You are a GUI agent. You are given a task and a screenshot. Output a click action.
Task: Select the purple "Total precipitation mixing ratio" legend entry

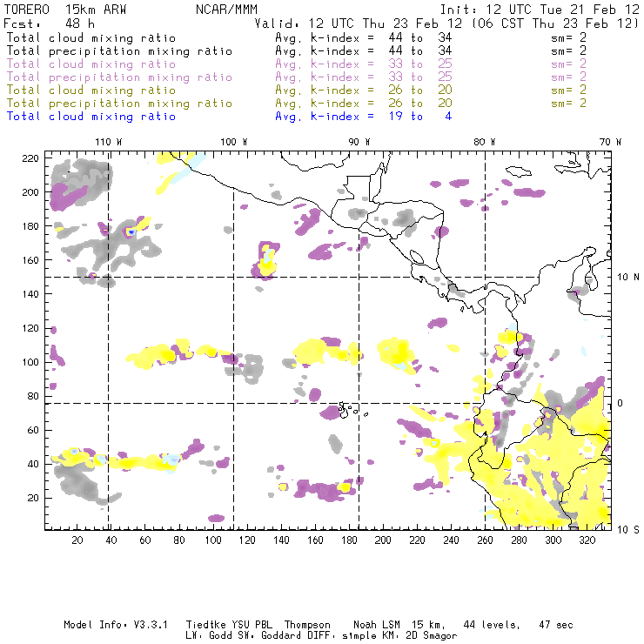[119, 77]
